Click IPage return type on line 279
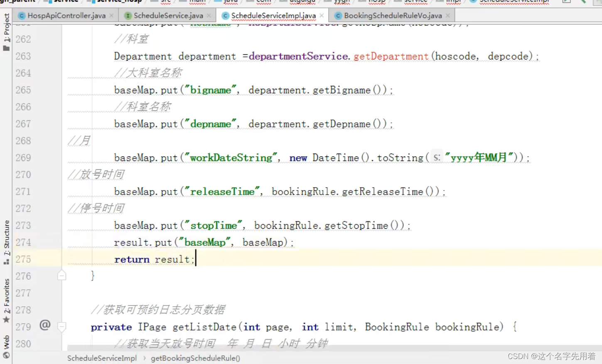 coord(152,327)
